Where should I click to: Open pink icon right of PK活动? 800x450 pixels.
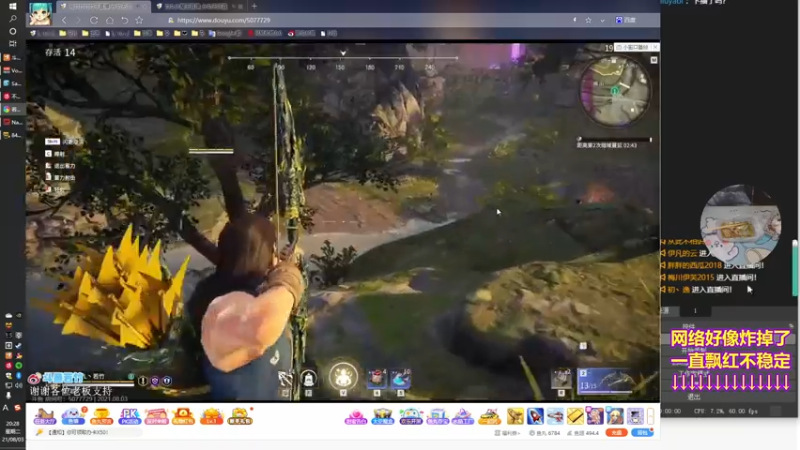(x=157, y=416)
